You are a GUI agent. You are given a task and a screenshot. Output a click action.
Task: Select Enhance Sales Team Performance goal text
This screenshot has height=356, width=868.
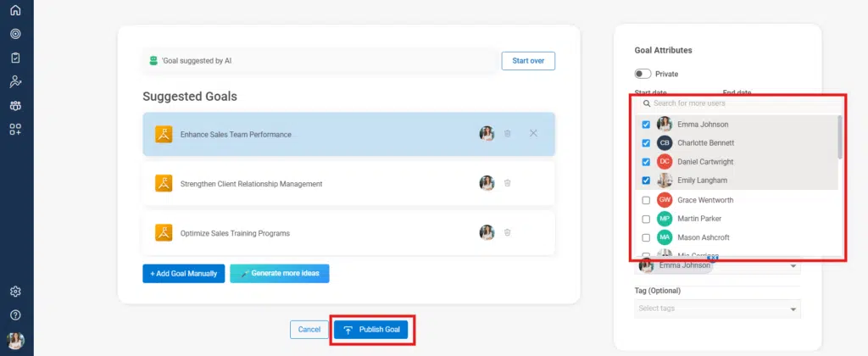click(236, 135)
